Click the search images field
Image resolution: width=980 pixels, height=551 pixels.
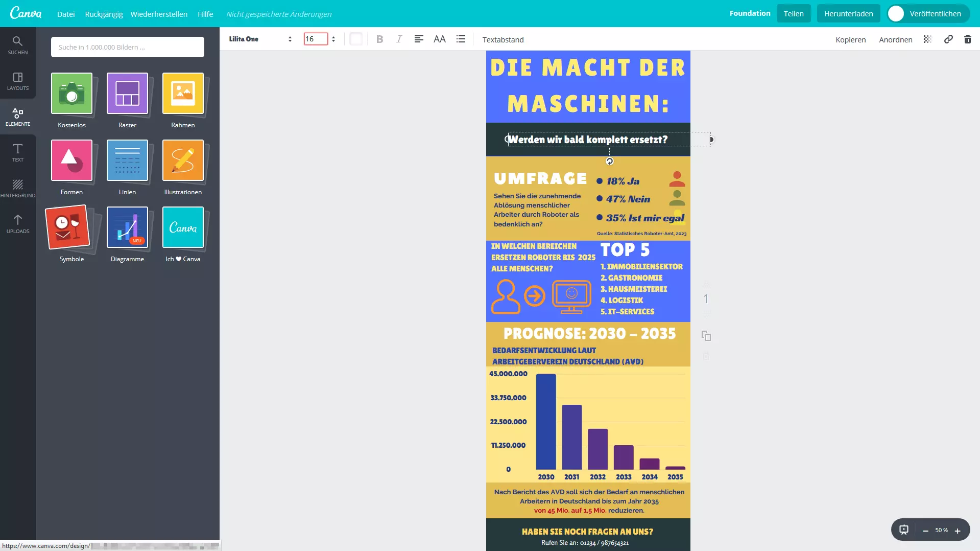pyautogui.click(x=128, y=47)
